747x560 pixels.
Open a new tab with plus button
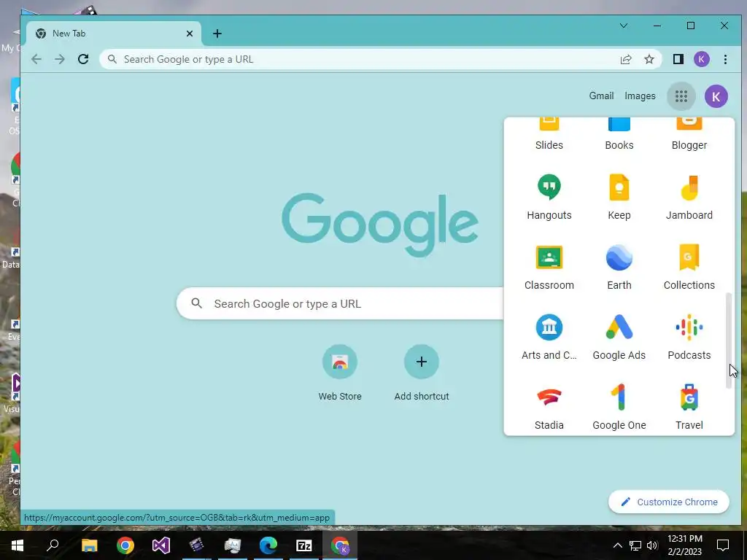pyautogui.click(x=217, y=34)
